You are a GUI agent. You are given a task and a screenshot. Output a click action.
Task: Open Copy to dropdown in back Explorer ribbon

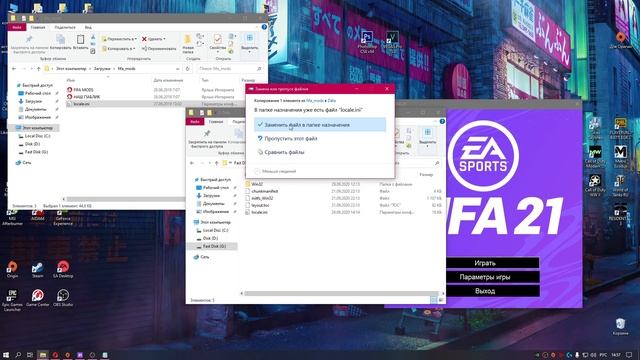click(x=118, y=49)
